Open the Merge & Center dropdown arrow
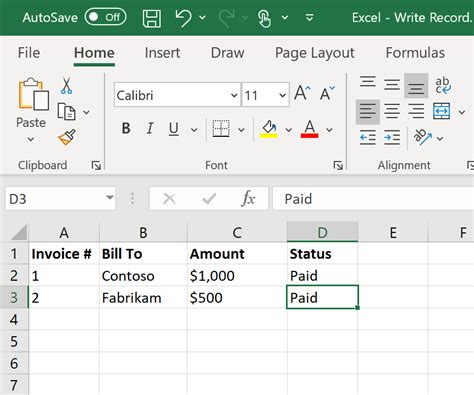The height and width of the screenshot is (395, 474). pyautogui.click(x=462, y=112)
